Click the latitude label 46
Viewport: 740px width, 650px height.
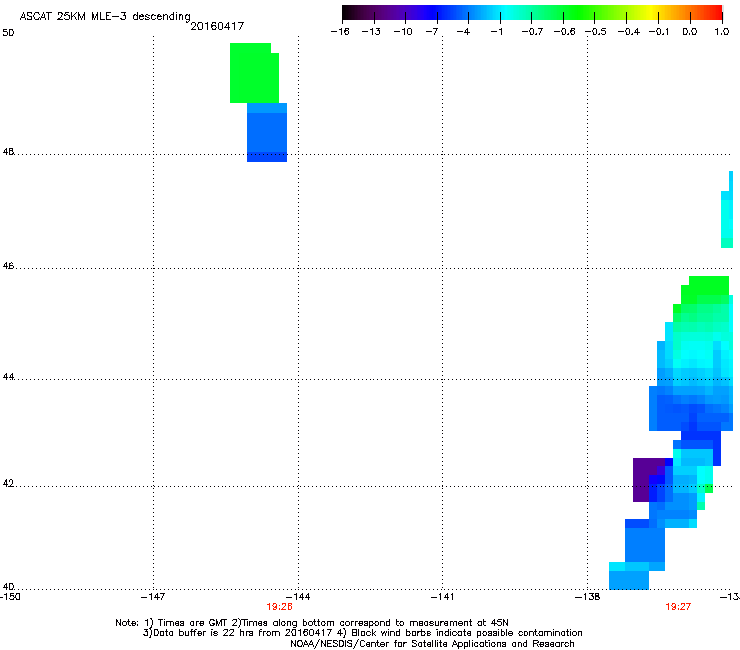click(8, 266)
